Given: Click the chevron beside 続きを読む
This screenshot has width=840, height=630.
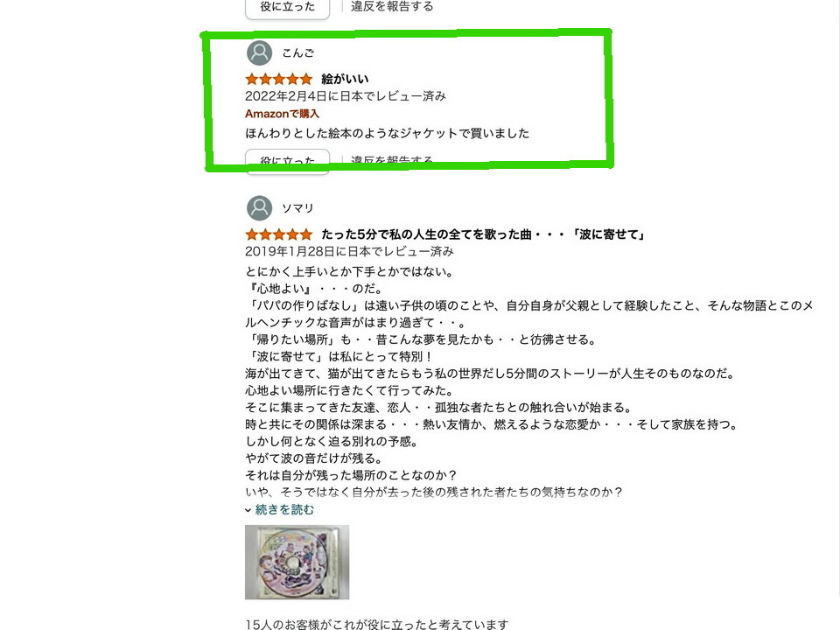Looking at the screenshot, I should [248, 510].
